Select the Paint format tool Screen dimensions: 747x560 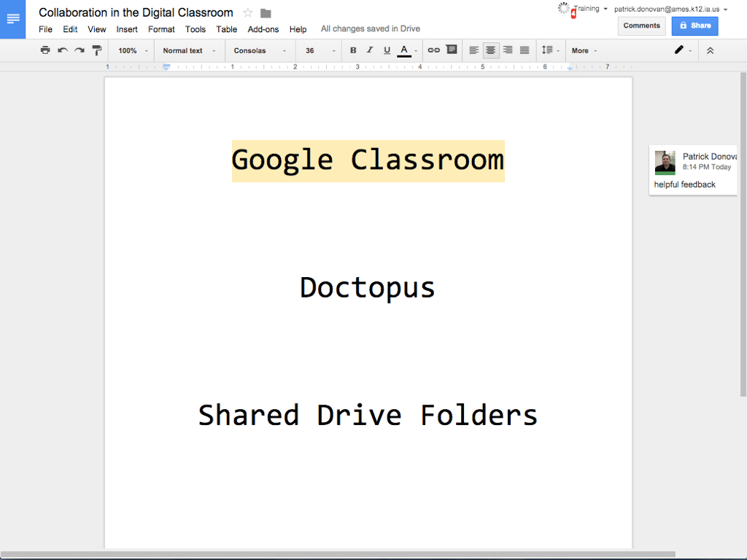(96, 50)
